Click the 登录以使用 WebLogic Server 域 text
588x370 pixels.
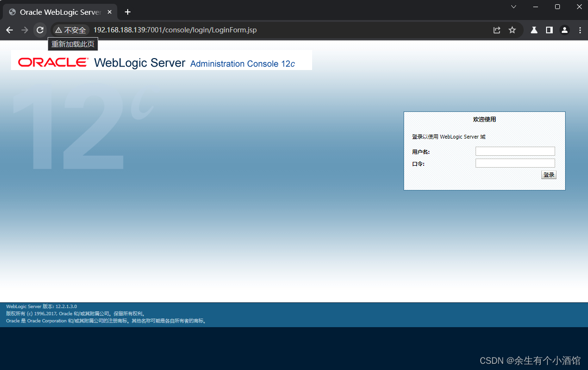449,137
